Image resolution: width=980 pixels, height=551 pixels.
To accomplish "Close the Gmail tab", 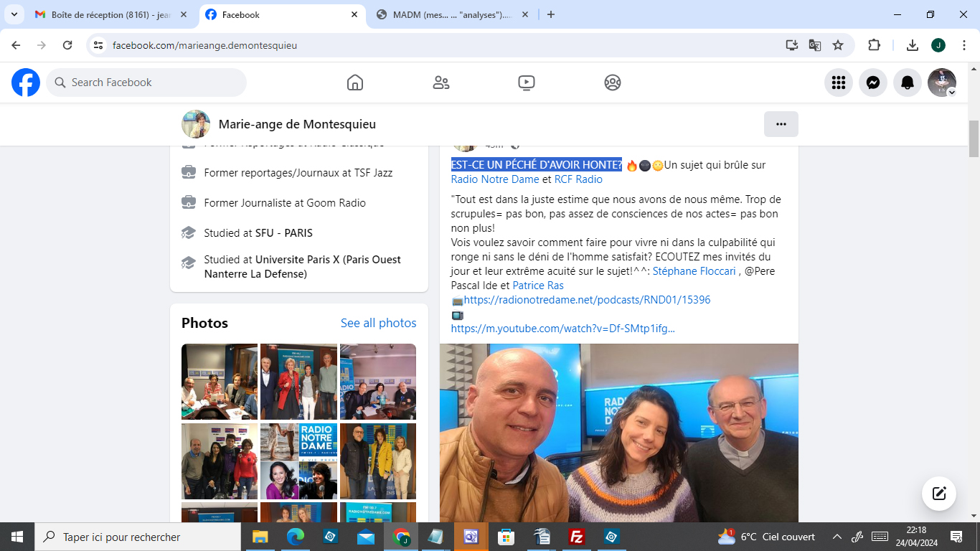I will [x=184, y=14].
